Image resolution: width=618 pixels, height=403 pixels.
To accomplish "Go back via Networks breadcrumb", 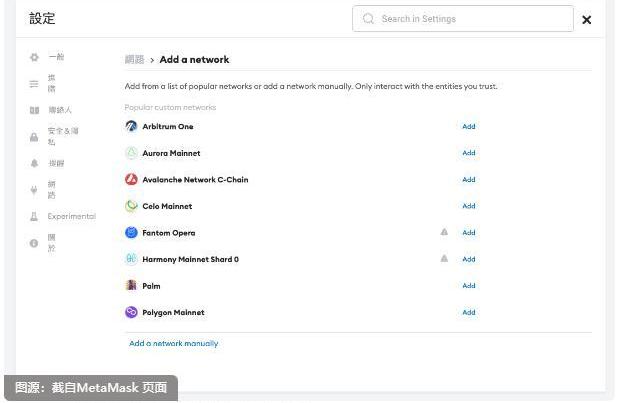I will 134,60.
